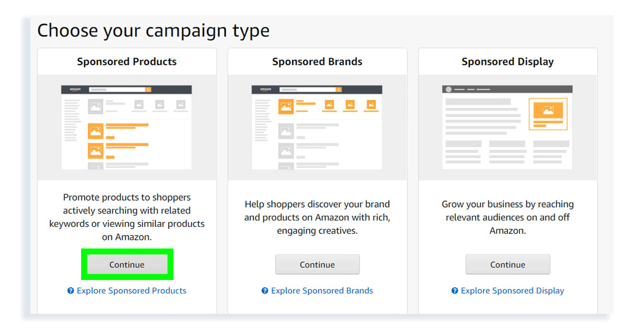Open the Explore Sponsored Products link
The height and width of the screenshot is (329, 644).
pyautogui.click(x=131, y=290)
